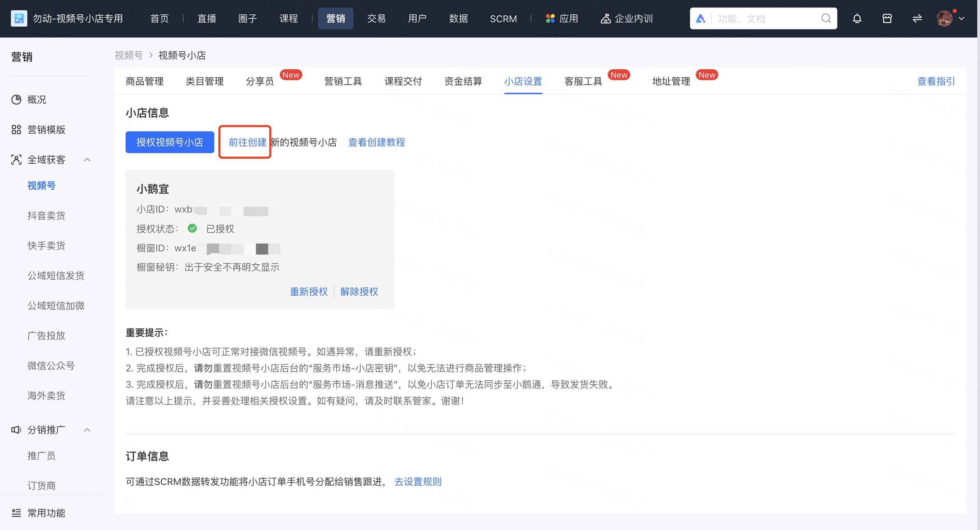Image resolution: width=980 pixels, height=530 pixels.
Task: Click 视频号 breadcrumb link
Action: pos(129,55)
